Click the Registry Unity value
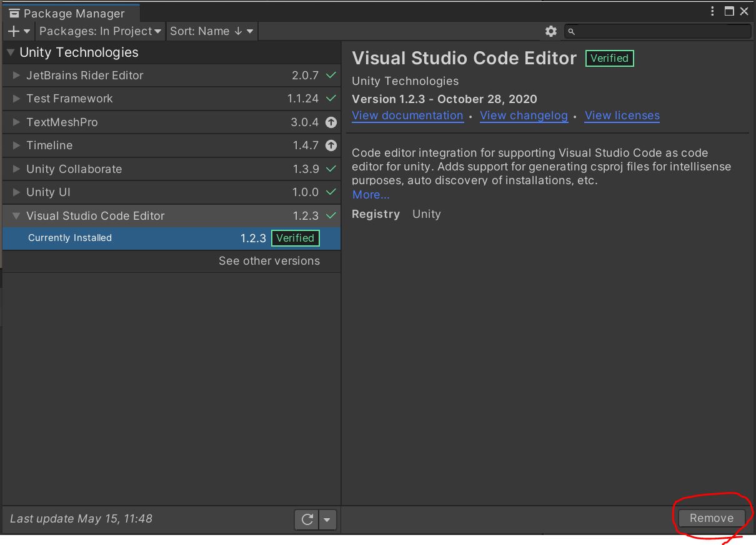Image resolution: width=756 pixels, height=545 pixels. click(427, 214)
